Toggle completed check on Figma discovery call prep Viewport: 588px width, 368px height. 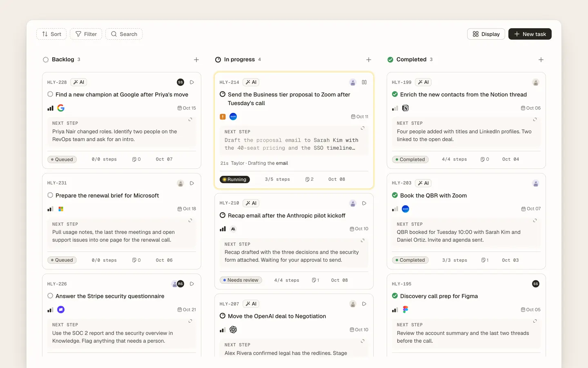pos(395,296)
